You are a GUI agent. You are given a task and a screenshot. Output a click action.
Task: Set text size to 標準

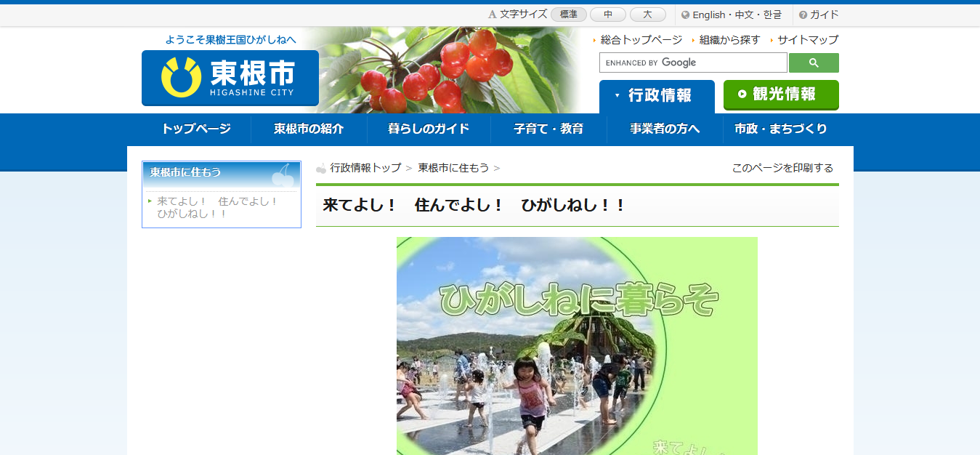pyautogui.click(x=569, y=15)
